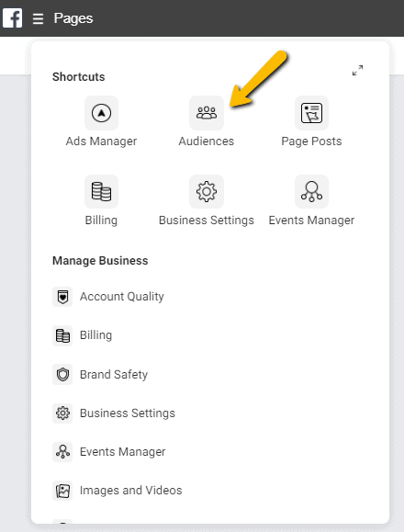The height and width of the screenshot is (532, 404).
Task: Select Events Manager in Manage Business list
Action: [123, 452]
